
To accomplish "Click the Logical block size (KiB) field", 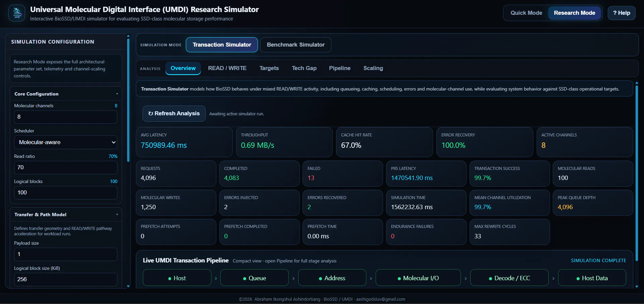I will tap(66, 280).
